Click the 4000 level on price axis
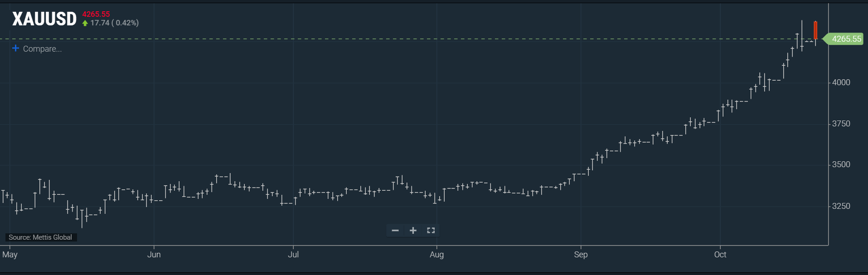This screenshot has width=868, height=275. tap(841, 82)
